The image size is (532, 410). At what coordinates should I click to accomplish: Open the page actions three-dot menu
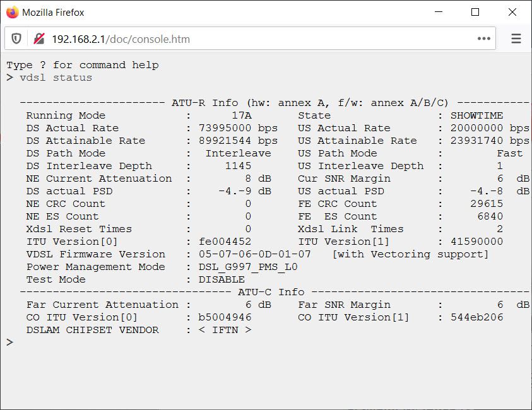click(x=484, y=39)
